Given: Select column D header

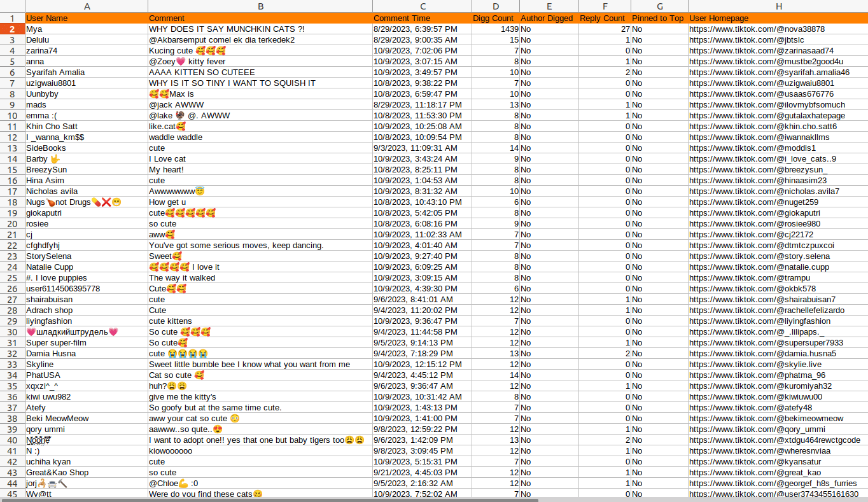Looking at the screenshot, I should point(495,6).
